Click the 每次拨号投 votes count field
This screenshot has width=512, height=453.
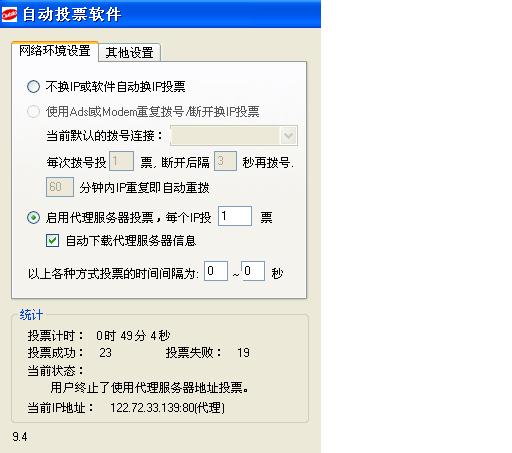click(x=121, y=161)
